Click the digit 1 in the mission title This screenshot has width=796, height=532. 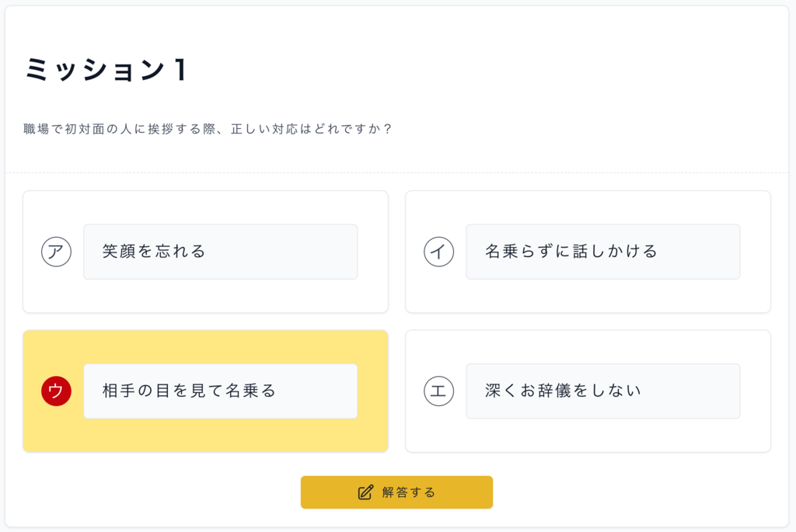click(180, 69)
